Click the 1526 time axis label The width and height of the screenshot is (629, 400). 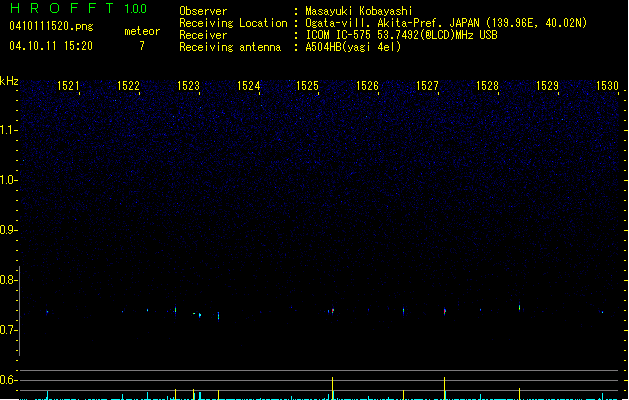(367, 86)
